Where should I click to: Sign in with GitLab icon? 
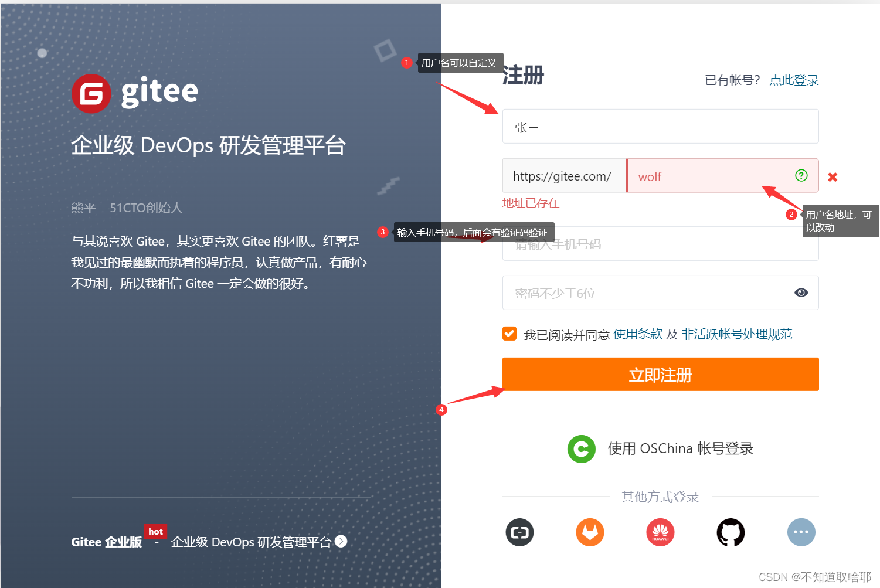point(590,532)
